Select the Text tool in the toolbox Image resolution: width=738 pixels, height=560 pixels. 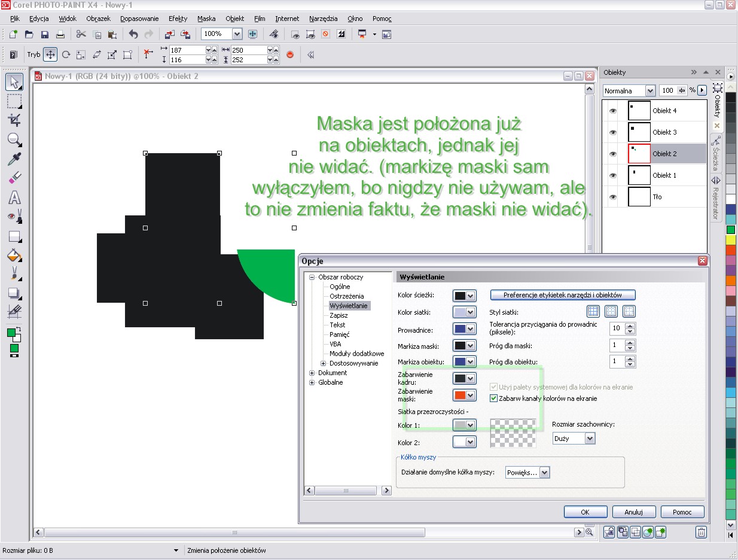(x=14, y=198)
